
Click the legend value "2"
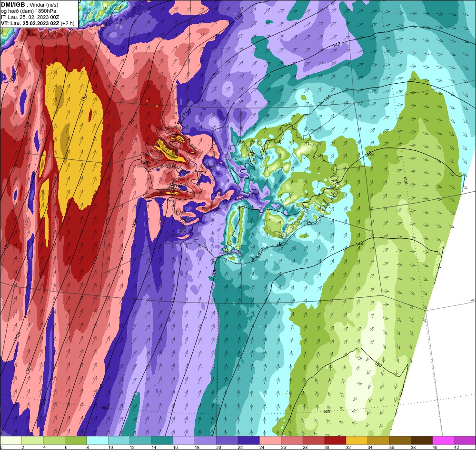pos(22,447)
